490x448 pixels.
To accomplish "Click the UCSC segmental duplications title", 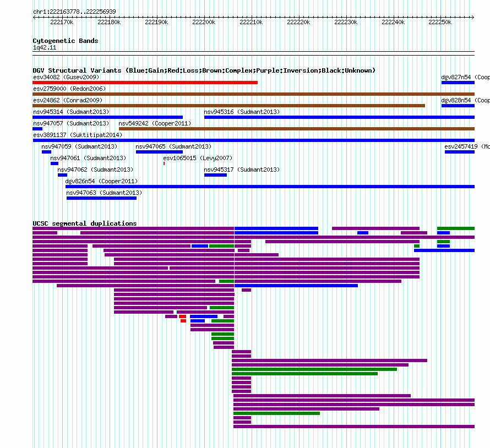I will 85,223.
